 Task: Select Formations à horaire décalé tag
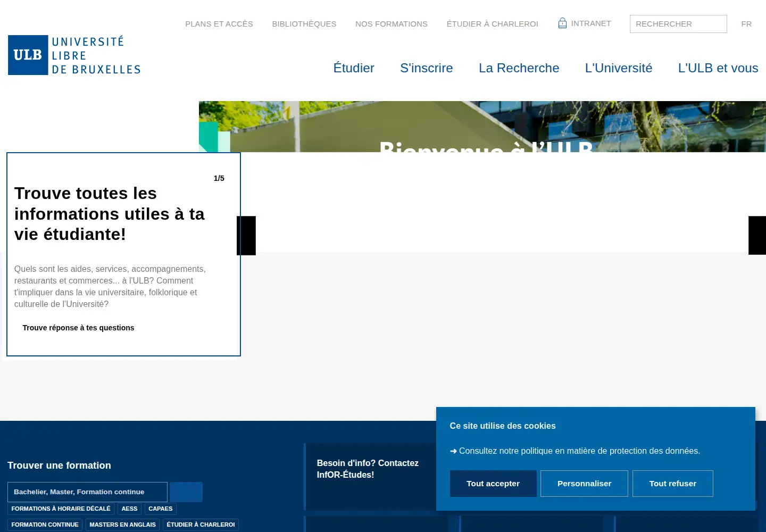click(61, 509)
